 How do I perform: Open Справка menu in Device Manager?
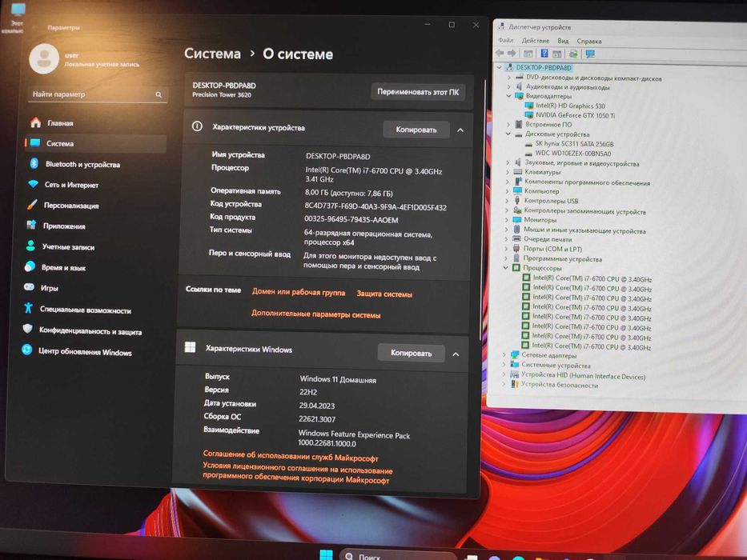[588, 42]
